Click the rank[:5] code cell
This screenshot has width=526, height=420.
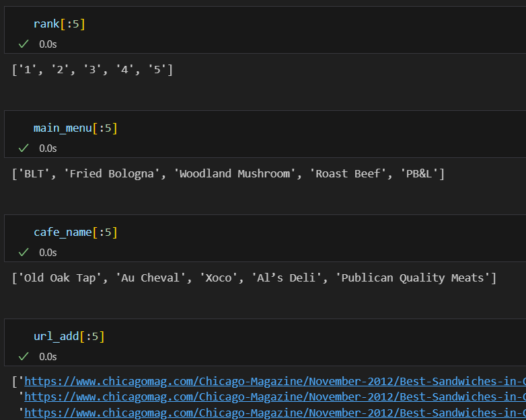pyautogui.click(x=265, y=30)
